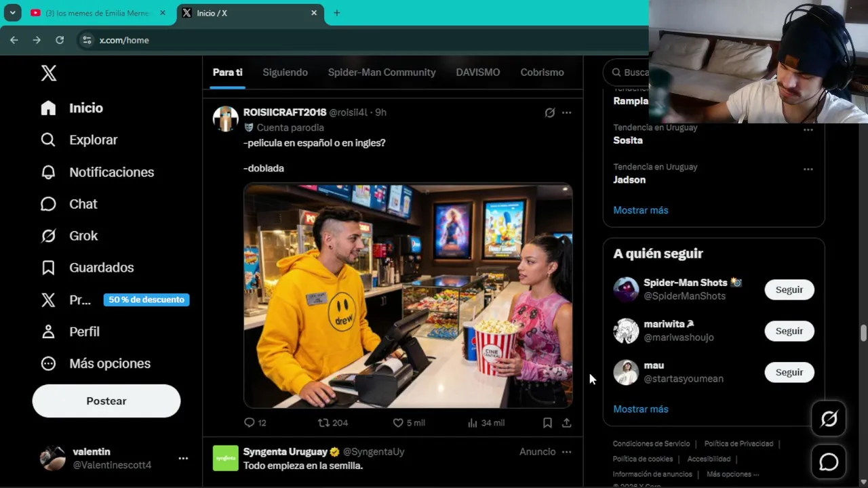The width and height of the screenshot is (868, 488).
Task: Switch to Cobrismo tab
Action: (x=542, y=73)
